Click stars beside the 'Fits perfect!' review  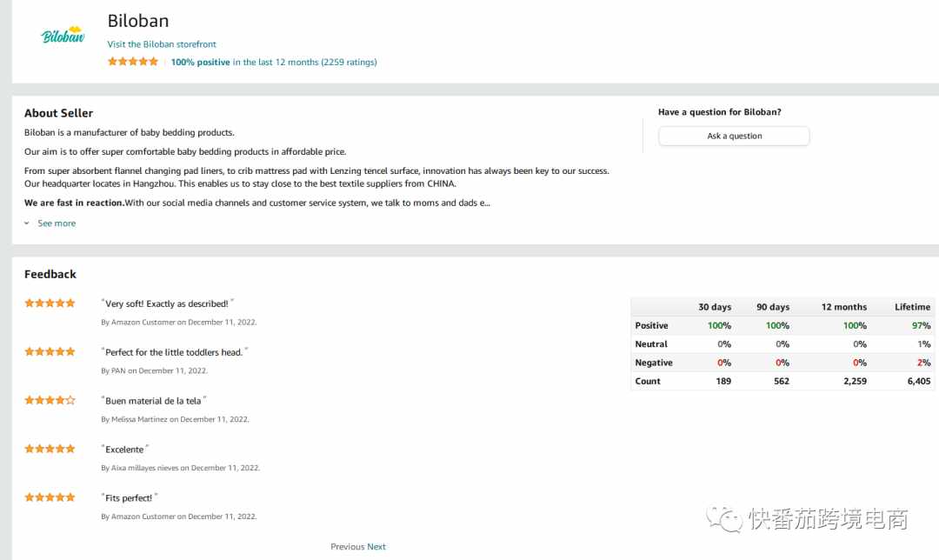50,497
